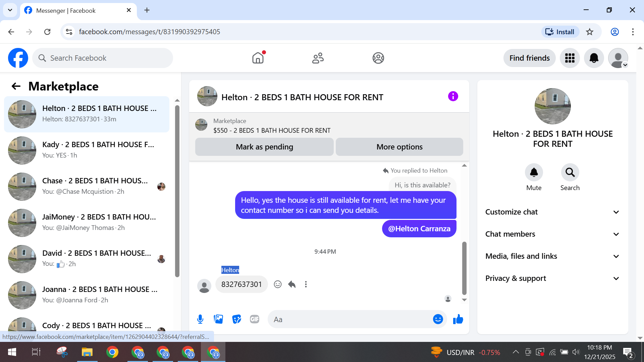Open the Windows notification center
The width and height of the screenshot is (644, 362).
coord(629,353)
